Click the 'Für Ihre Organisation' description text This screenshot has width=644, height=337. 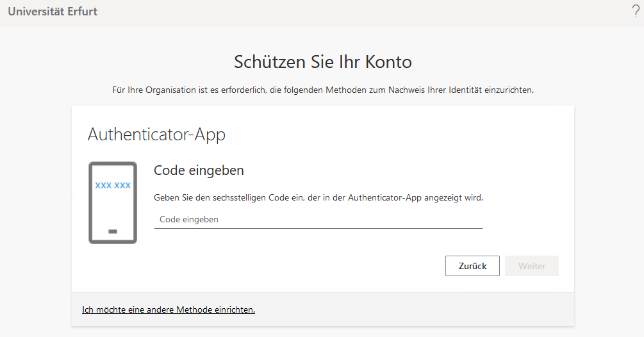pos(322,90)
